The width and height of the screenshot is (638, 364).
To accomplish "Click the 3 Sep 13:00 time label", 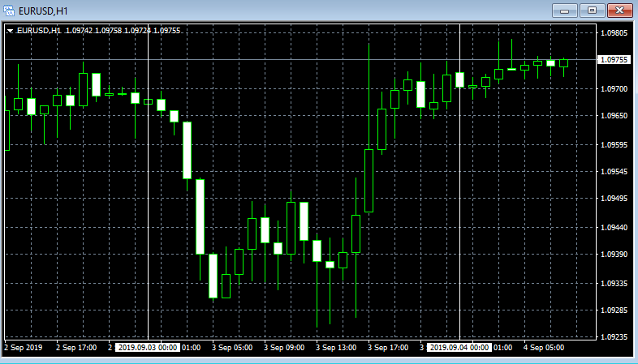I will coord(336,347).
